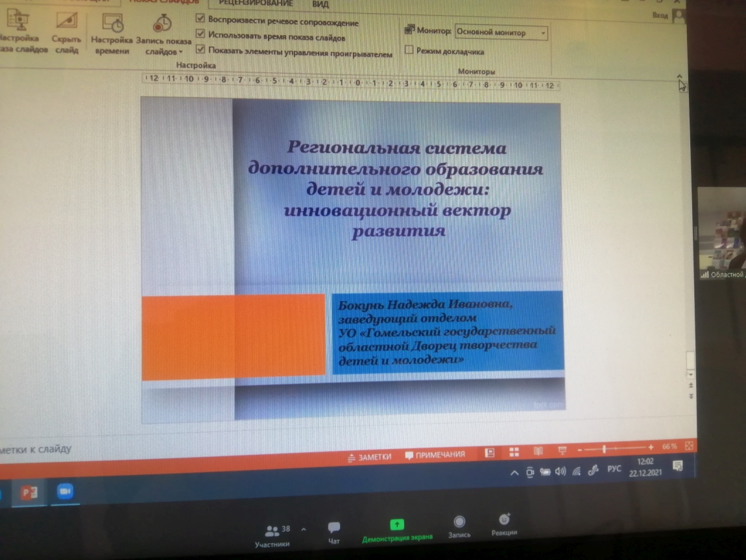Switch to Normal view in status bar

pos(490,452)
